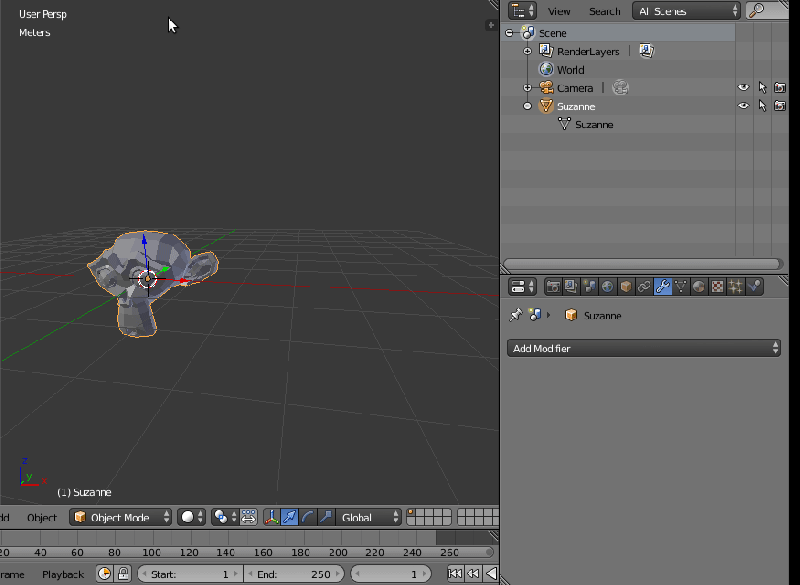Image resolution: width=800 pixels, height=585 pixels.
Task: Click the expand area plus in viewport corner
Action: [x=491, y=24]
